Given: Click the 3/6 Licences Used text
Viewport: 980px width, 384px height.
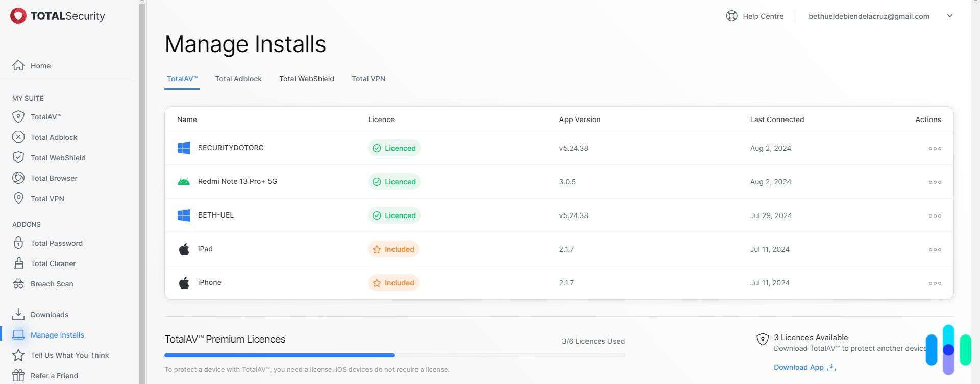Looking at the screenshot, I should coord(593,341).
